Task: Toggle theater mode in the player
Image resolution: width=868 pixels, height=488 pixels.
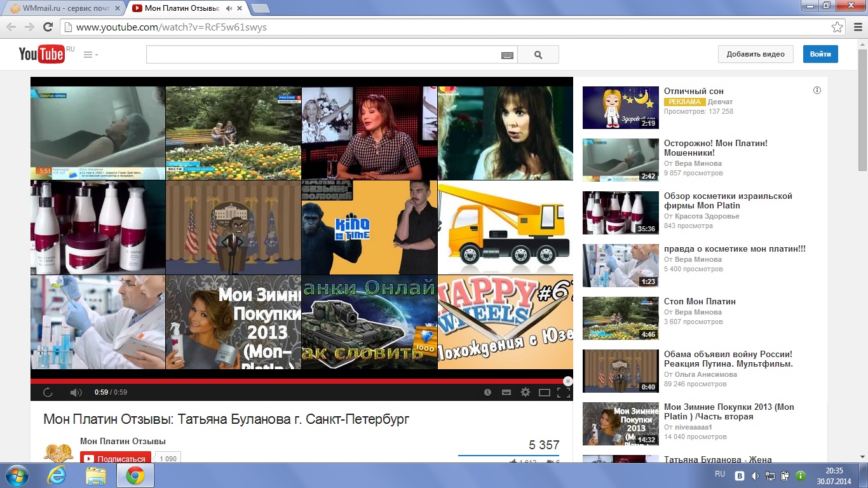Action: 545,393
